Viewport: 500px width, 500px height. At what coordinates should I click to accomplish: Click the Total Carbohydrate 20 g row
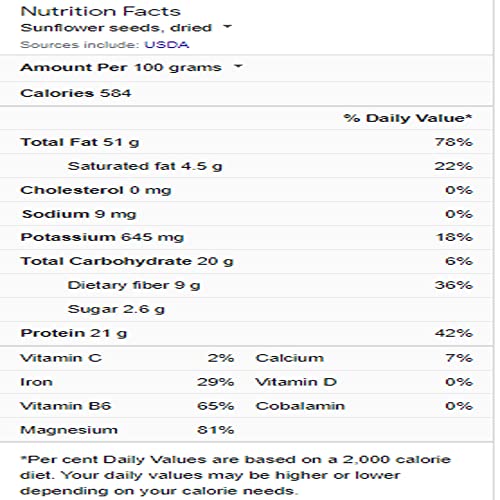tap(246, 261)
